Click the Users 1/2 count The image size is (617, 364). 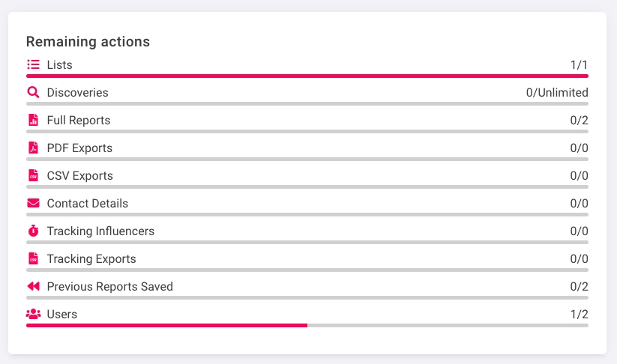click(x=579, y=315)
